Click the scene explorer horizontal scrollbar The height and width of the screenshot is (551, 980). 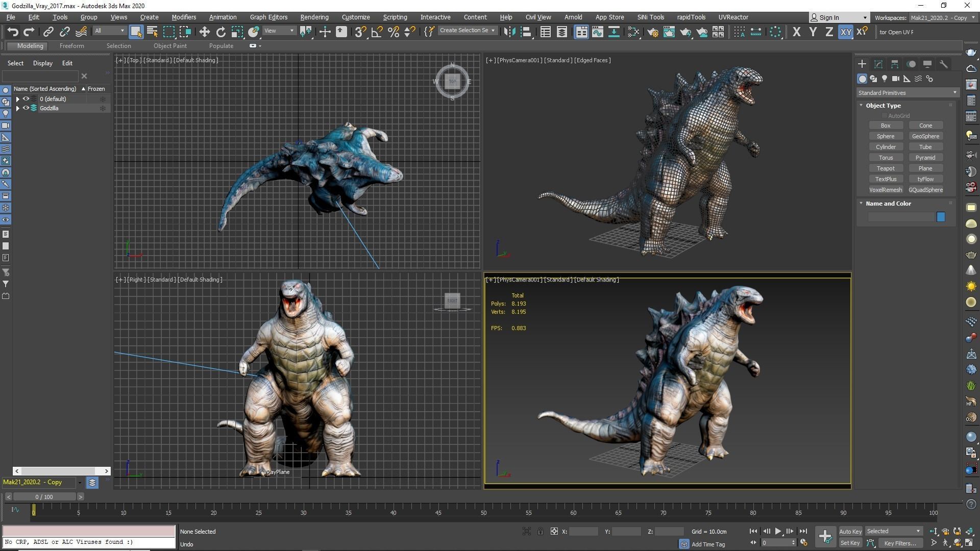(61, 471)
